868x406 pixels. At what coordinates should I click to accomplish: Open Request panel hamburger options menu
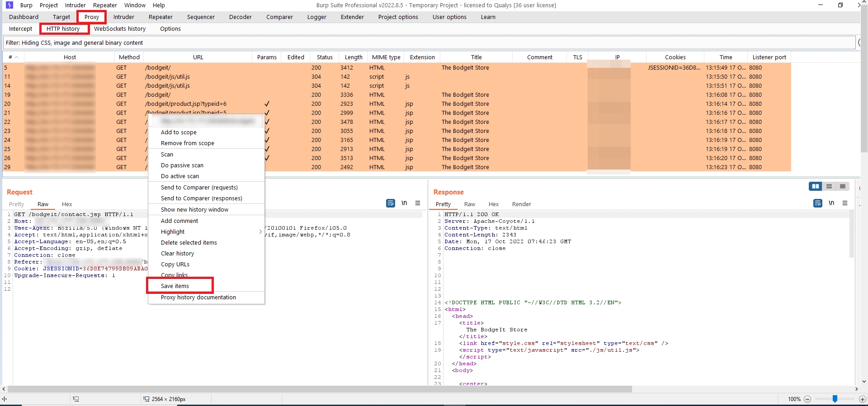[418, 203]
